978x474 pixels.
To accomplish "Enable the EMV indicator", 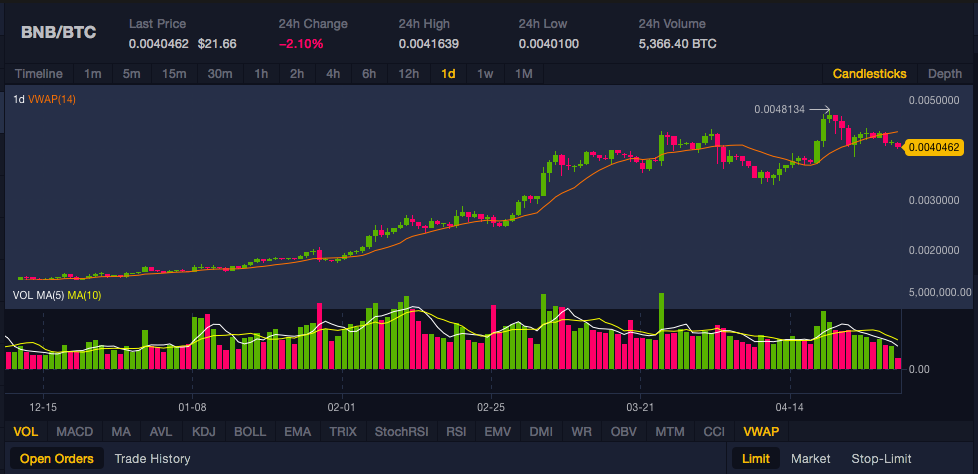I will click(x=497, y=432).
